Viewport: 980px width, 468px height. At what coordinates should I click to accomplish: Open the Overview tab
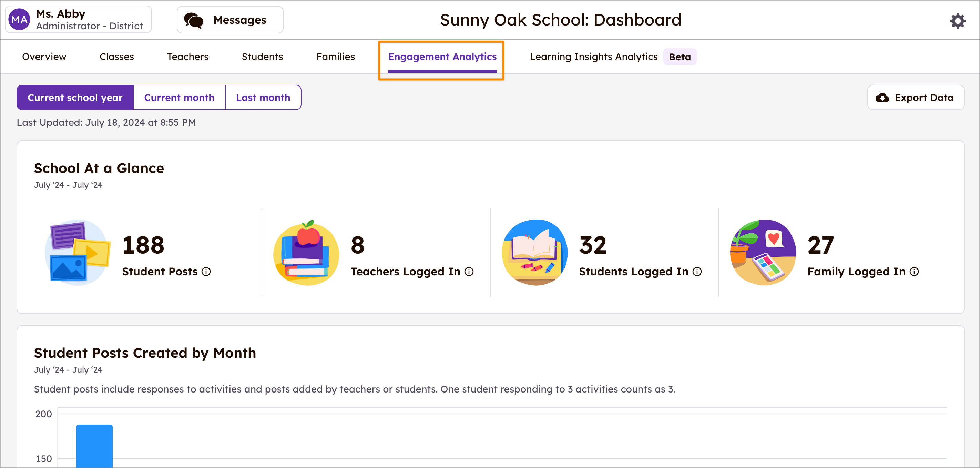[x=44, y=56]
